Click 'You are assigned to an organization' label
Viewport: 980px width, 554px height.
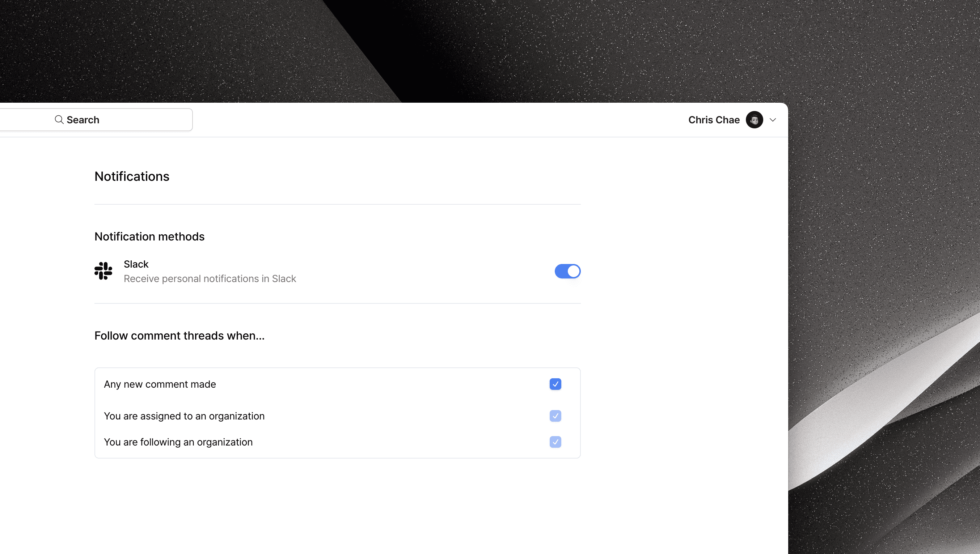(x=184, y=416)
